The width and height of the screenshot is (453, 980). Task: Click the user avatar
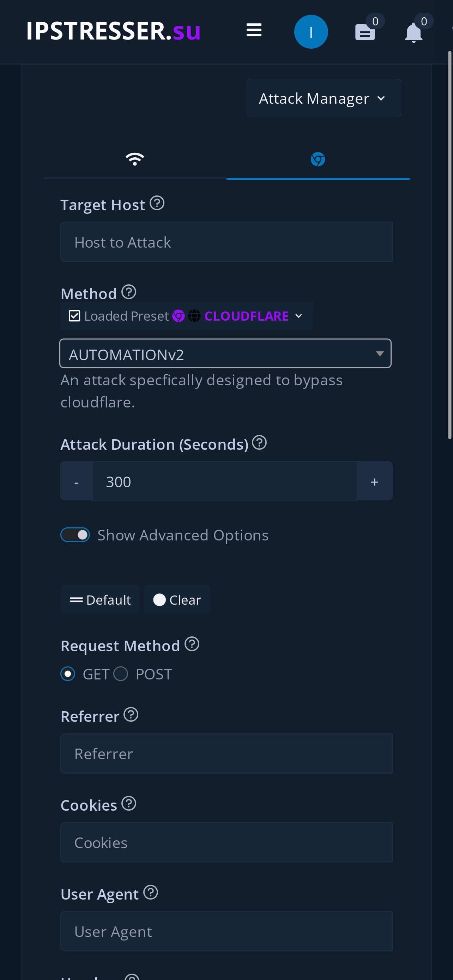[x=311, y=31]
